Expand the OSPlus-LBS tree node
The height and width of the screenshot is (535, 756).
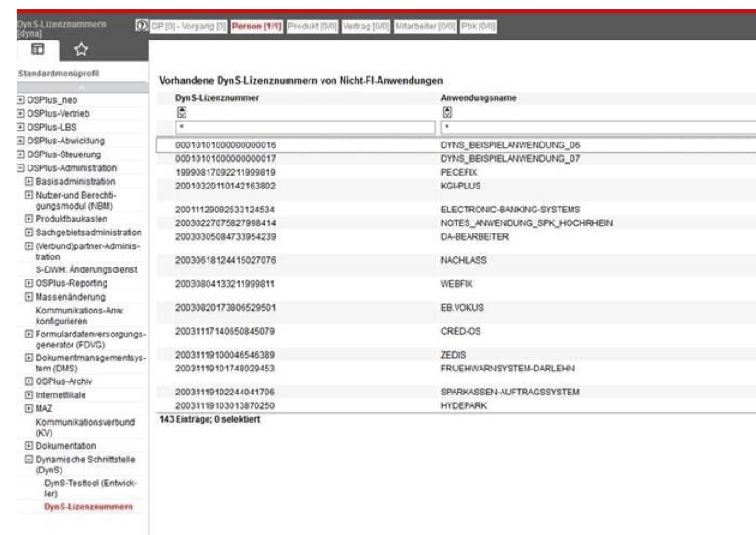[20, 127]
